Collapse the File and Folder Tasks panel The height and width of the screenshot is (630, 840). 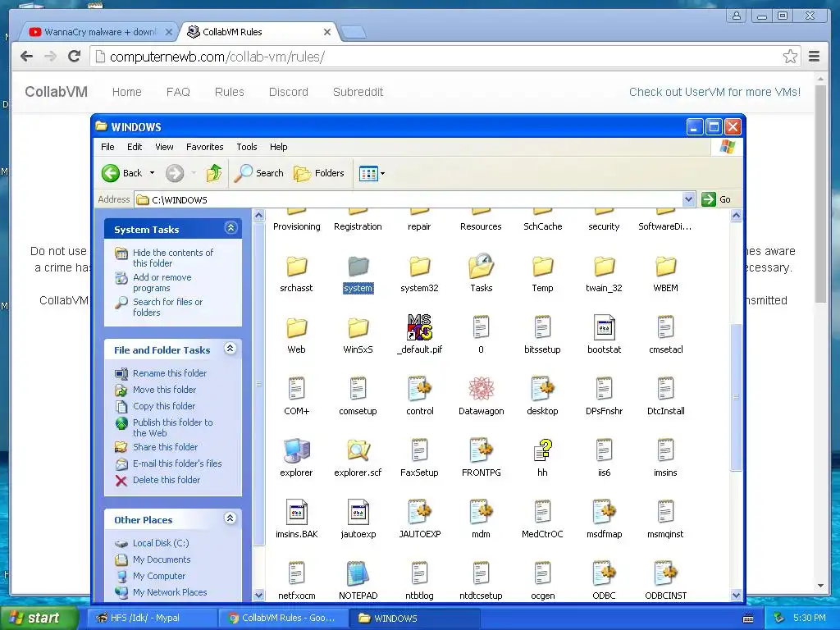(231, 349)
